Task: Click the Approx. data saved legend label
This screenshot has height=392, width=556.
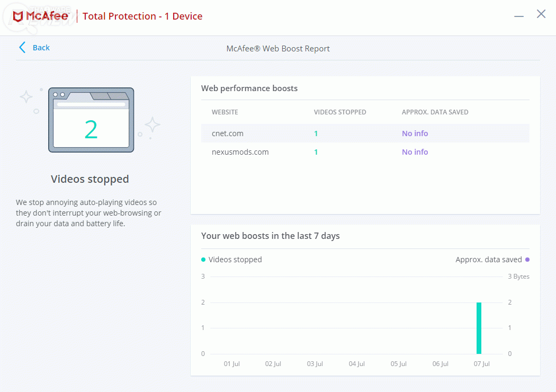Action: 489,260
